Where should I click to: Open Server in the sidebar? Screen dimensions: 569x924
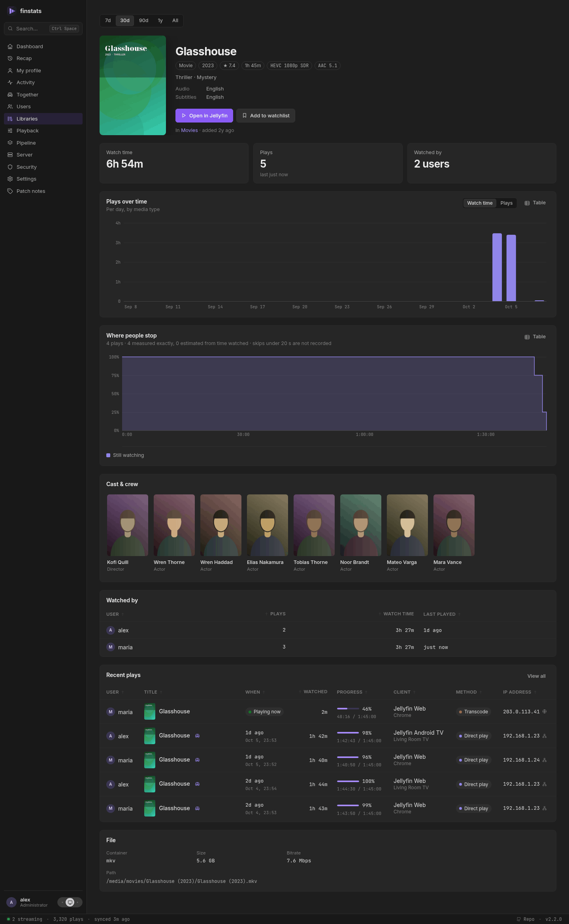(x=43, y=155)
